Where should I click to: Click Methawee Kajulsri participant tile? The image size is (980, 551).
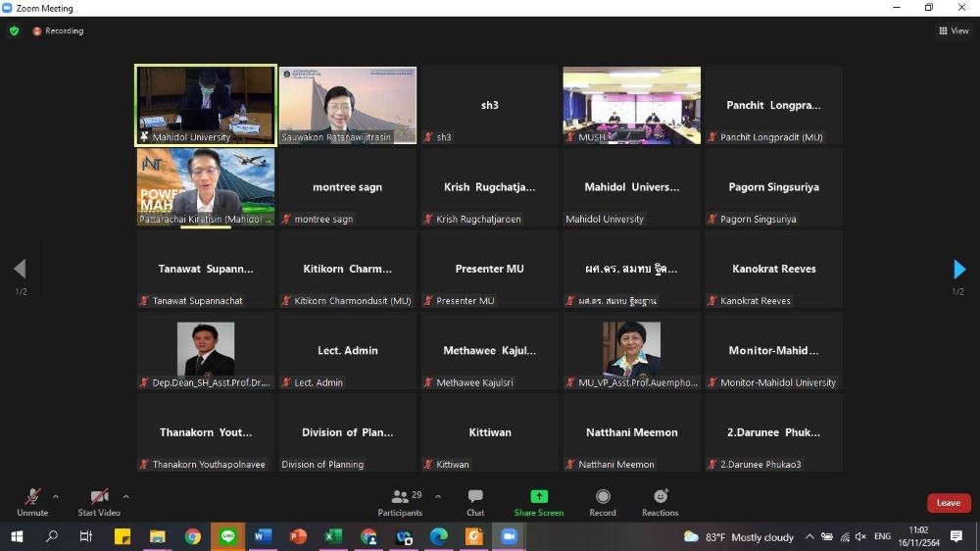pyautogui.click(x=489, y=351)
